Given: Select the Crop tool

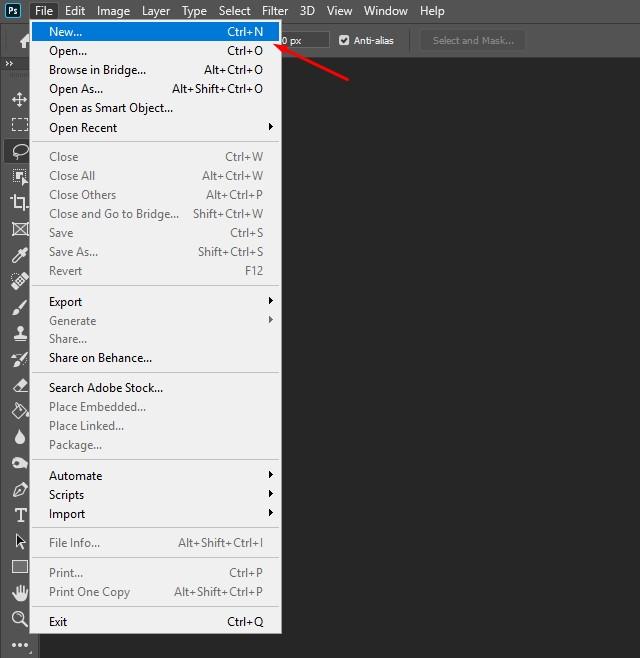Looking at the screenshot, I should tap(19, 203).
